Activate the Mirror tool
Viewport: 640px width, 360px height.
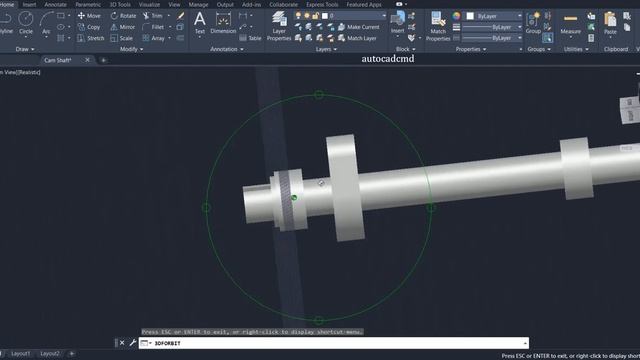point(122,27)
